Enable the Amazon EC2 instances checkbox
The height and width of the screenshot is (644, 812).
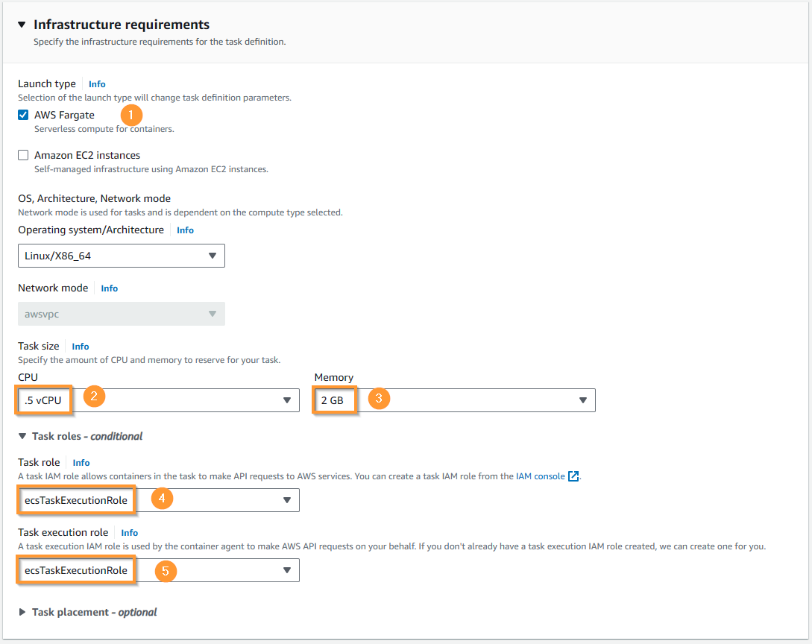pyautogui.click(x=23, y=155)
